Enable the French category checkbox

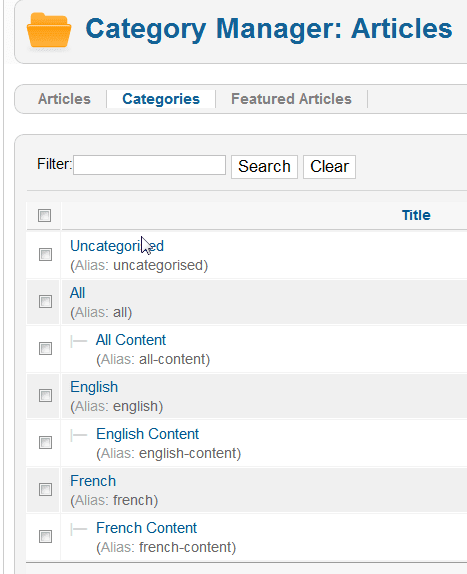click(x=45, y=489)
